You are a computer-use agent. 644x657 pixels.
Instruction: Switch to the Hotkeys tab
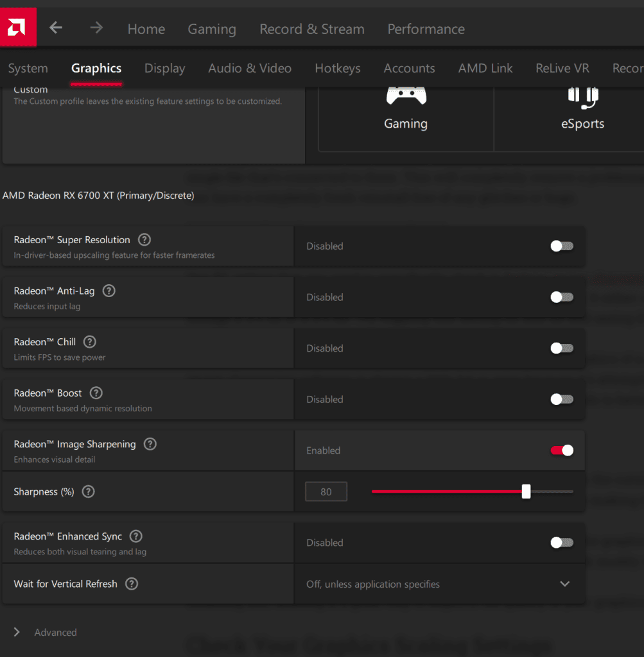tap(338, 68)
